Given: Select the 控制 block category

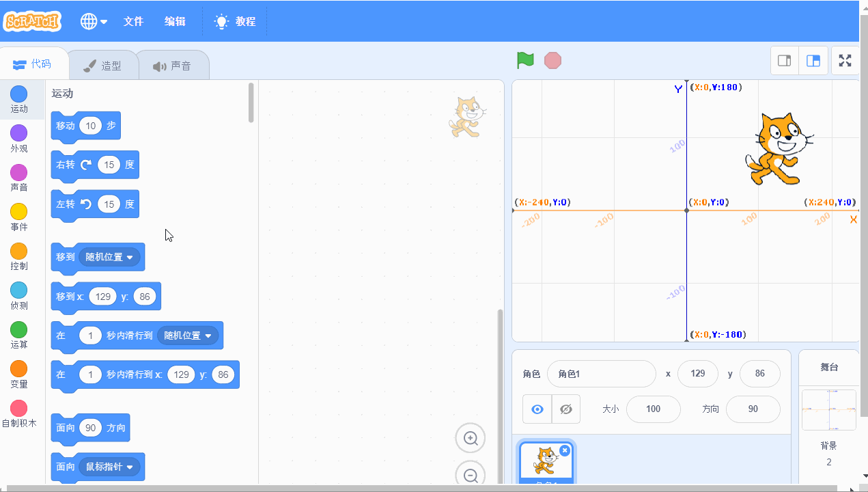Looking at the screenshot, I should [x=19, y=257].
